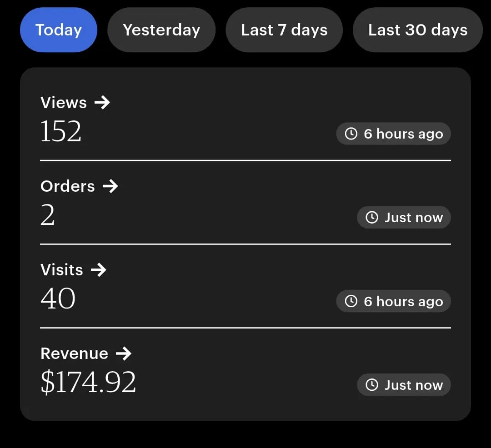Click the clock icon in Revenue row
Screen dimensions: 491x448
coord(372,385)
